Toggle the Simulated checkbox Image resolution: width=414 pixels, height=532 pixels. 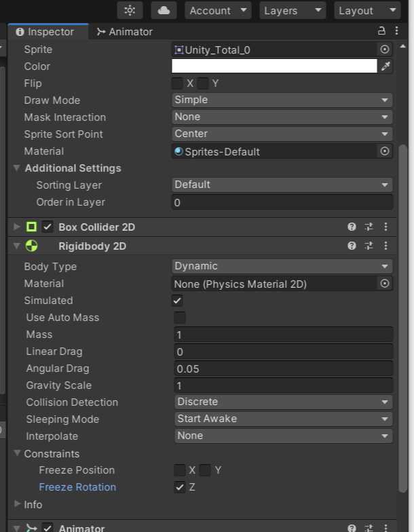coord(178,301)
